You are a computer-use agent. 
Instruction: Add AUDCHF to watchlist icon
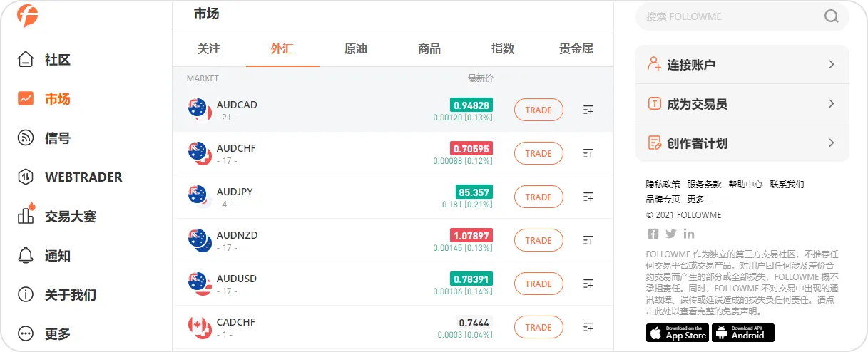[588, 153]
